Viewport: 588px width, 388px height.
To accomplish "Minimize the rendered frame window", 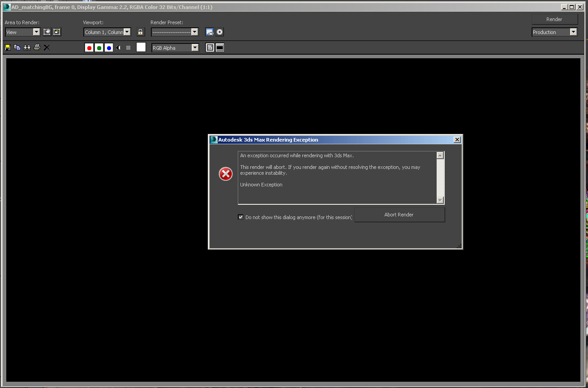I will click(564, 7).
